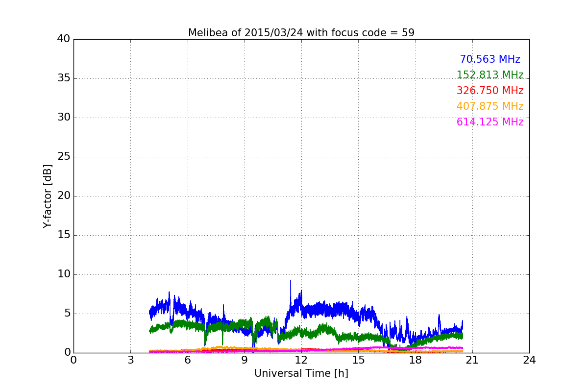The width and height of the screenshot is (588, 392).
Task: Click the y-axis tick value 25
Action: (x=64, y=157)
